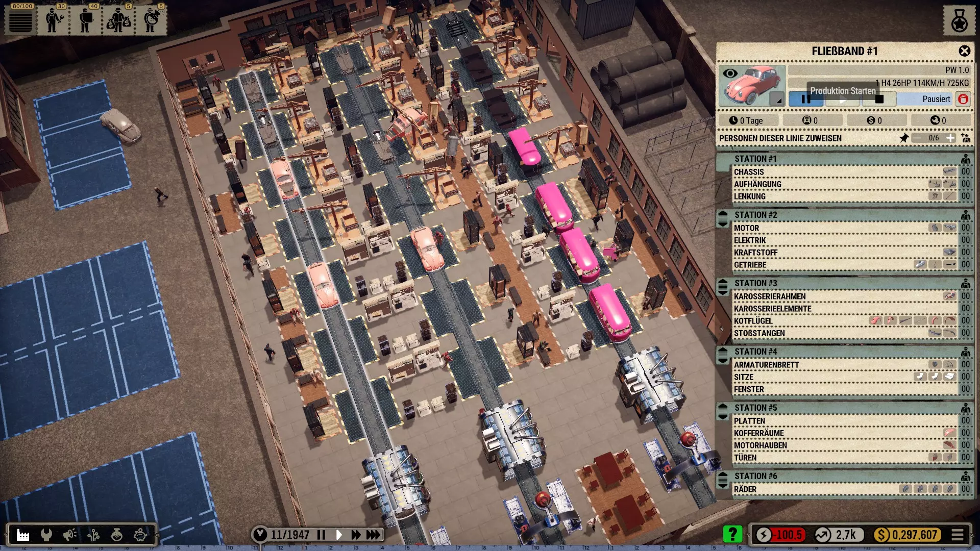Stop production with the square button

click(879, 99)
